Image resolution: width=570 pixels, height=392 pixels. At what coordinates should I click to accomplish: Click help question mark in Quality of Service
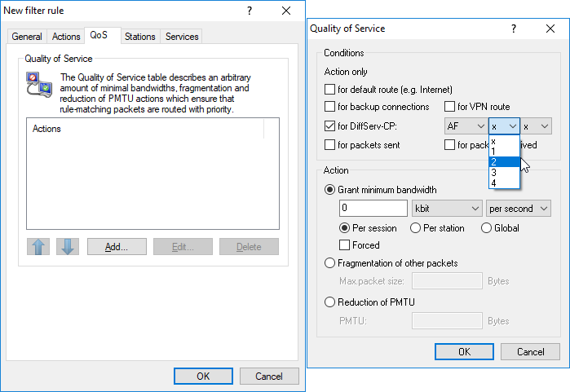pyautogui.click(x=514, y=29)
